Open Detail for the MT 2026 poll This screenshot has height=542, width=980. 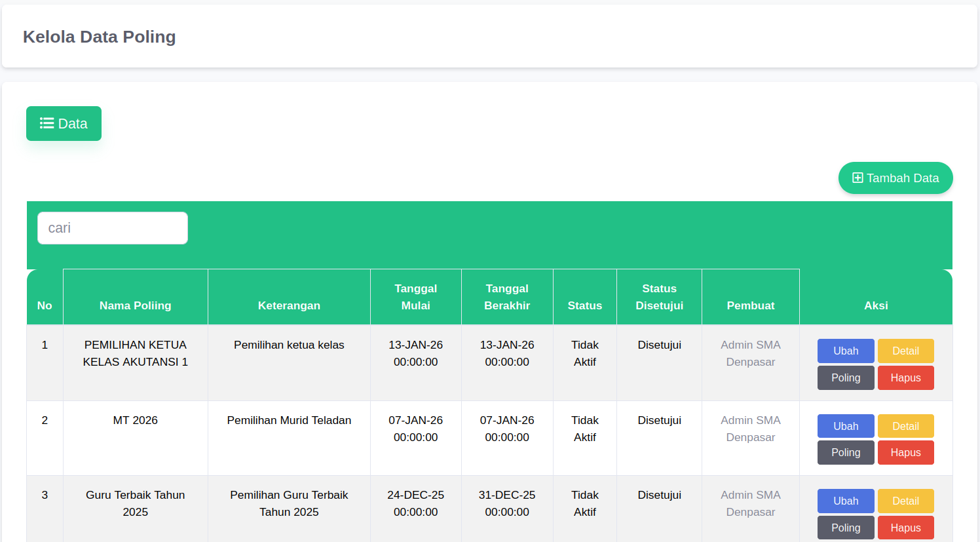[x=905, y=426]
